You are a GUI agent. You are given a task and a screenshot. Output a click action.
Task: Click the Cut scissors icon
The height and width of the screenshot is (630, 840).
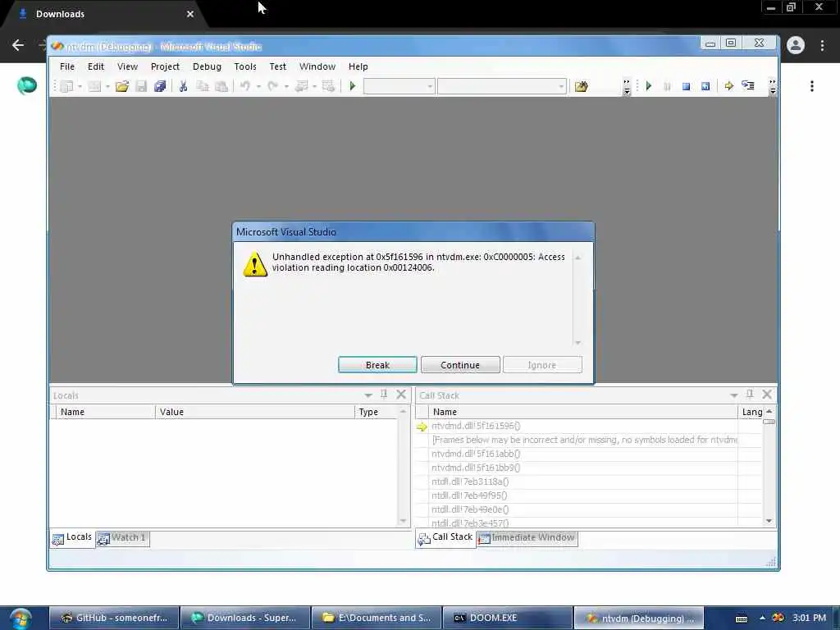[x=183, y=86]
